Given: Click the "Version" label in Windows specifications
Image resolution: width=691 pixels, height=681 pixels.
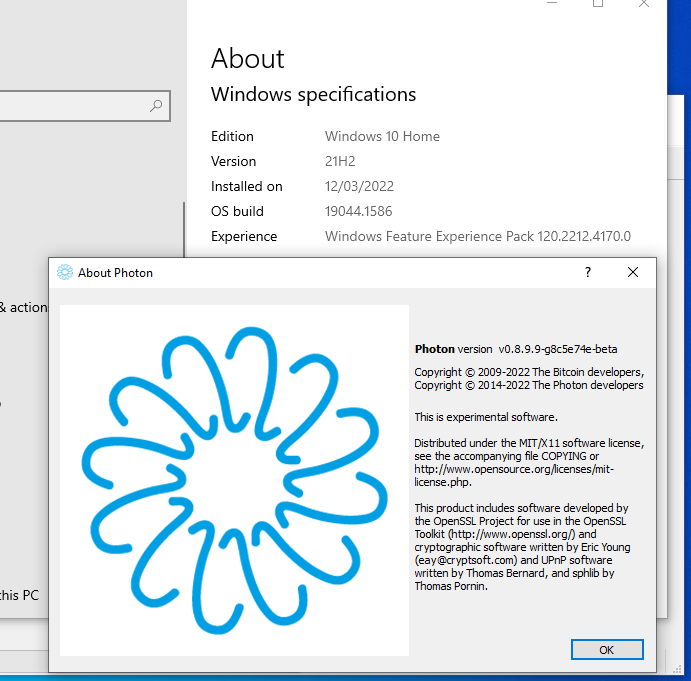Looking at the screenshot, I should [234, 161].
